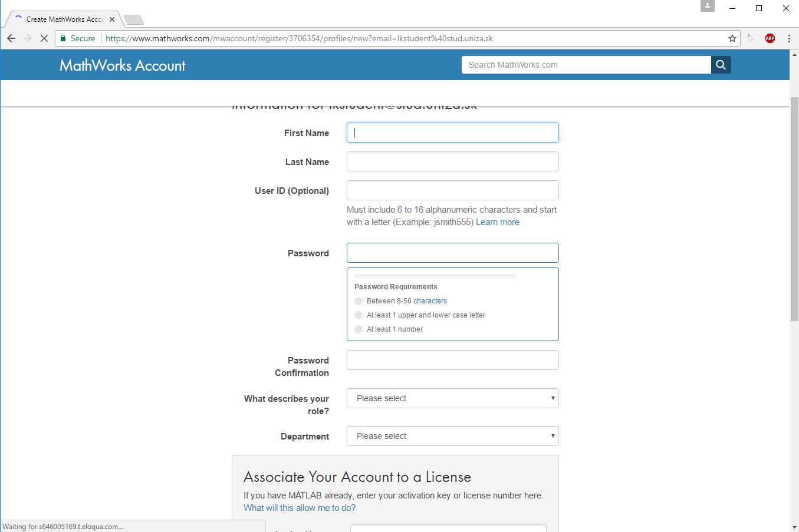Go back using browser back arrow
799x532 pixels.
point(11,38)
